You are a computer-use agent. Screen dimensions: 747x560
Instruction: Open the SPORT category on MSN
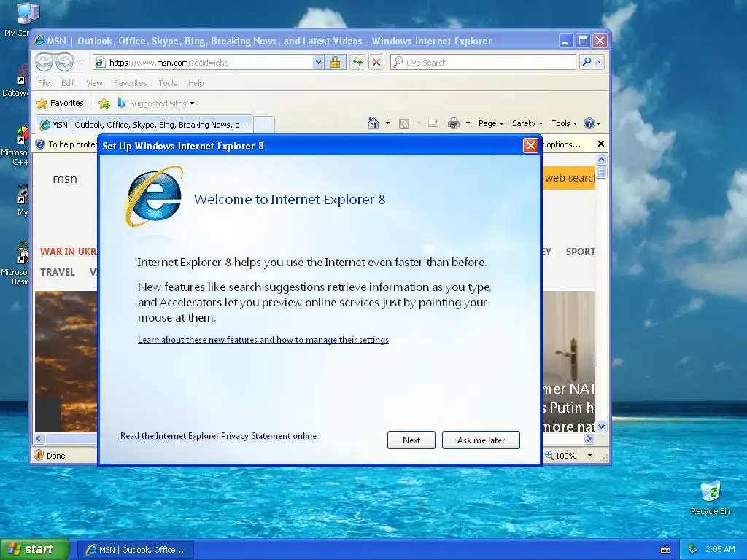[x=580, y=252]
